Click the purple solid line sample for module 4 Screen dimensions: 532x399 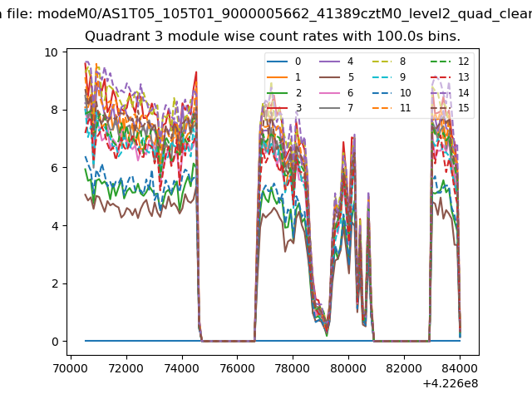coord(329,62)
